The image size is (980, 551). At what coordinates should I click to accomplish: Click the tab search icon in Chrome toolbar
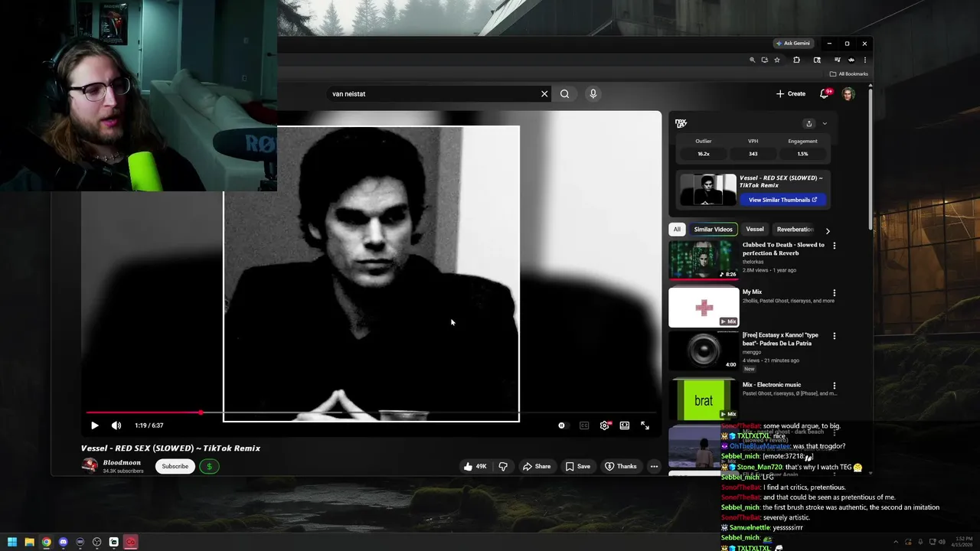click(817, 60)
